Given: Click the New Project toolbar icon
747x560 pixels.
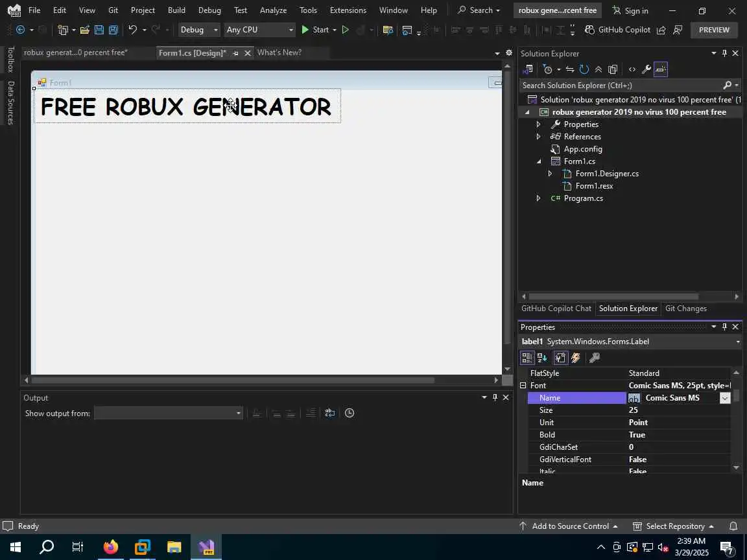Looking at the screenshot, I should tap(63, 30).
